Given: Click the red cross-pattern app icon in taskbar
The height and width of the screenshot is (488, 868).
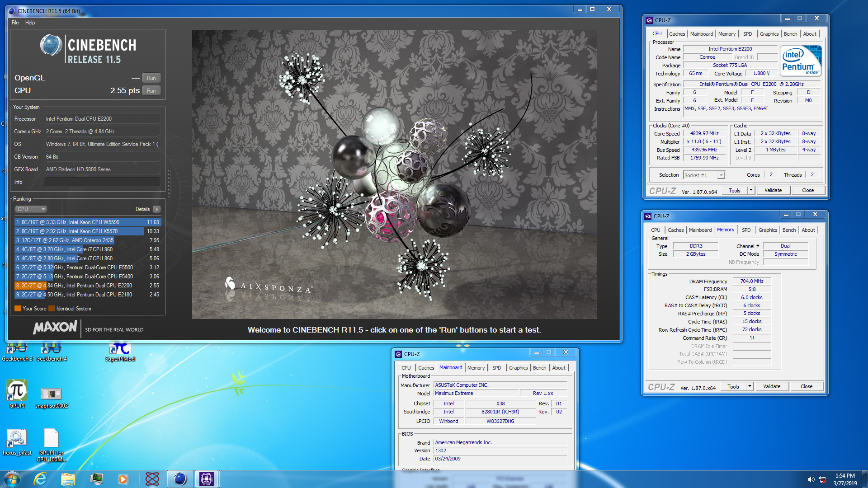Looking at the screenshot, I should [x=152, y=479].
